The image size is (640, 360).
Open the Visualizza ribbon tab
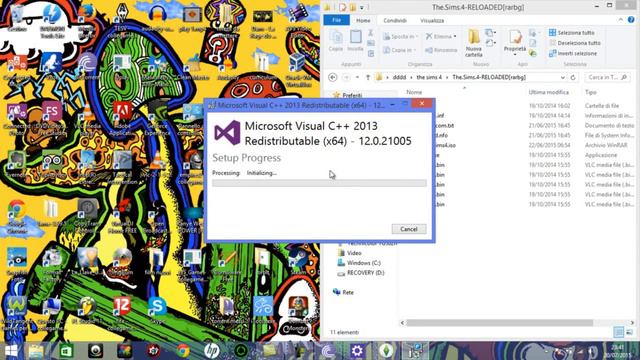(432, 20)
